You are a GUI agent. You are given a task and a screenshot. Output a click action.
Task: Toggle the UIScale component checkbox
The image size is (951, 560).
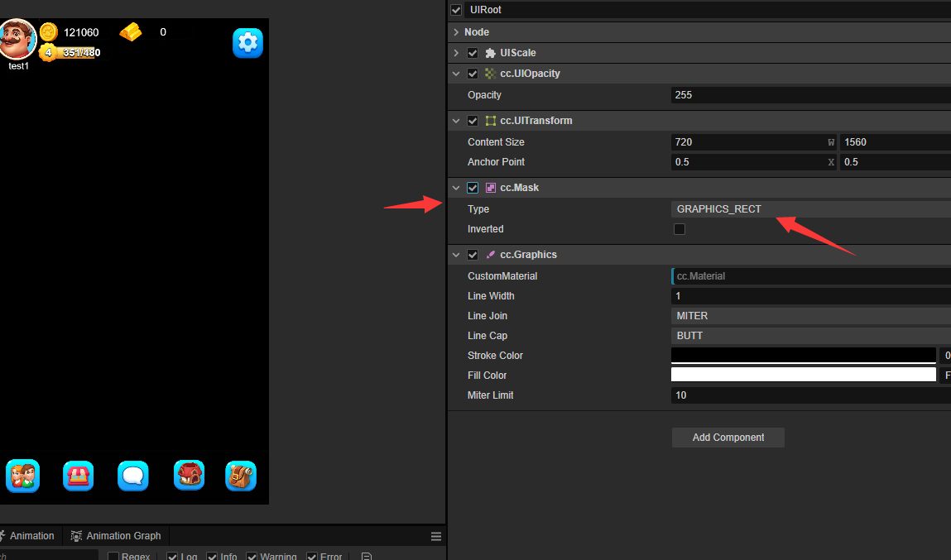point(473,53)
